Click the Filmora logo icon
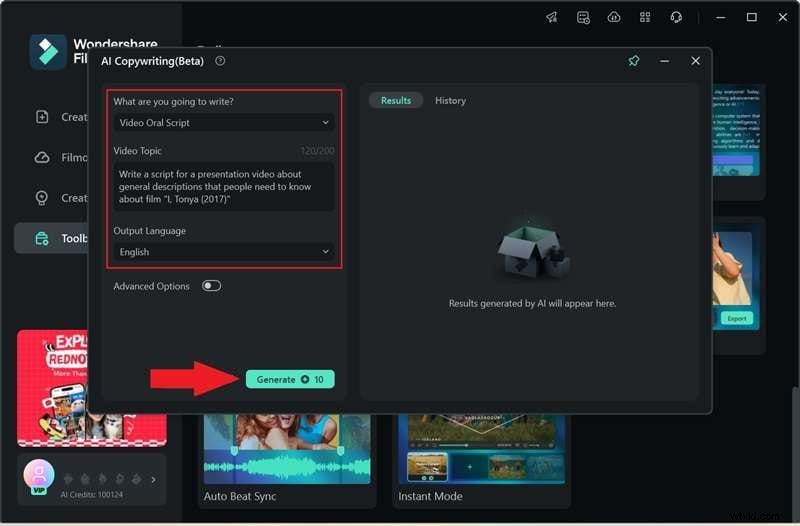Viewport: 800px width, 526px height. pos(48,52)
